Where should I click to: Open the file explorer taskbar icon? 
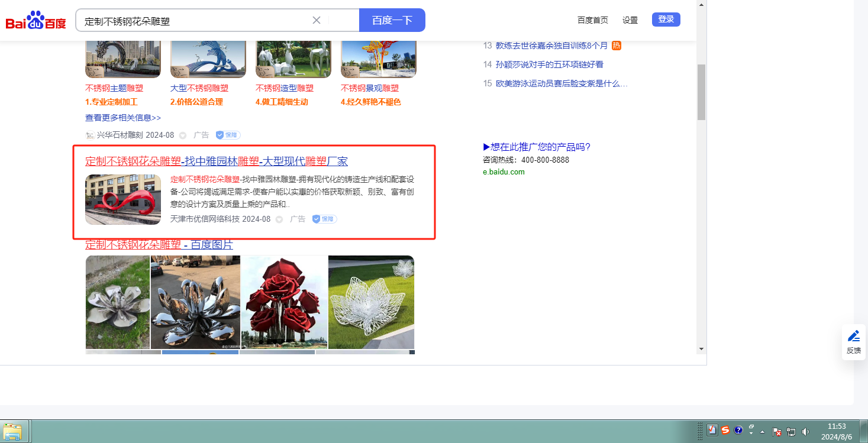point(14,432)
